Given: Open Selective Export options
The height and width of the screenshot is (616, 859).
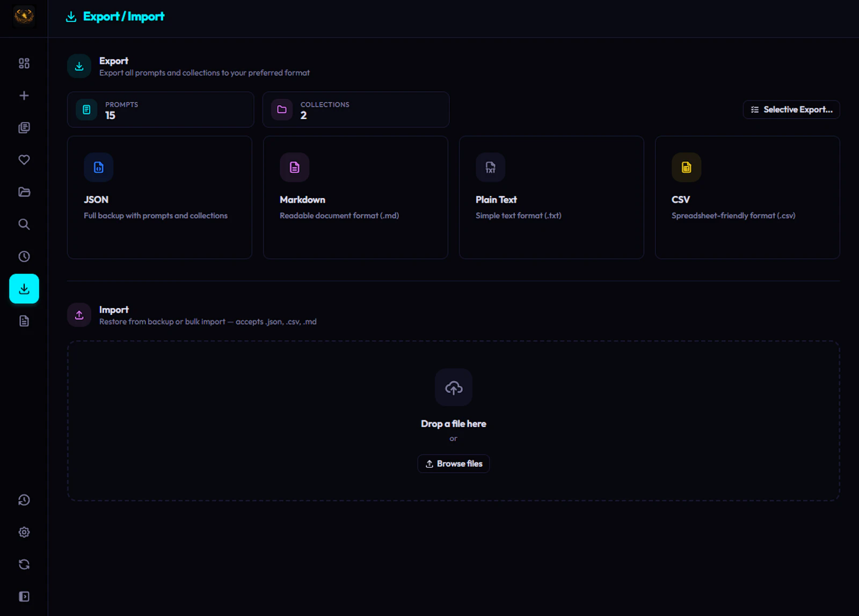Looking at the screenshot, I should point(791,109).
